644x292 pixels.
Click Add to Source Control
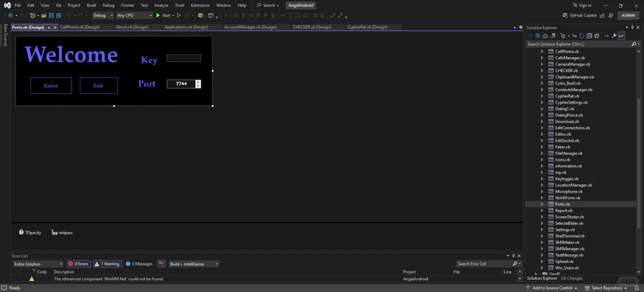[551, 288]
